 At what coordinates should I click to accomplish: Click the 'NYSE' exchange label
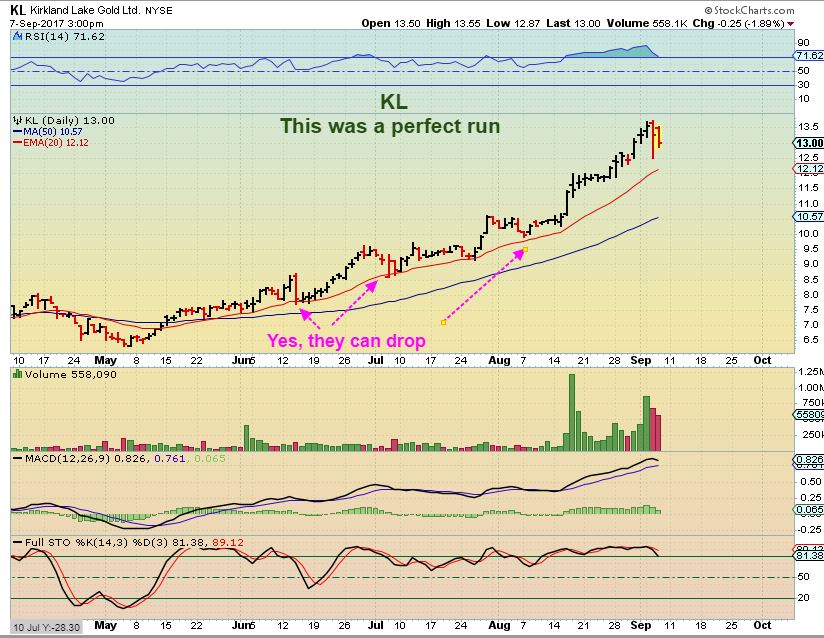click(x=159, y=11)
